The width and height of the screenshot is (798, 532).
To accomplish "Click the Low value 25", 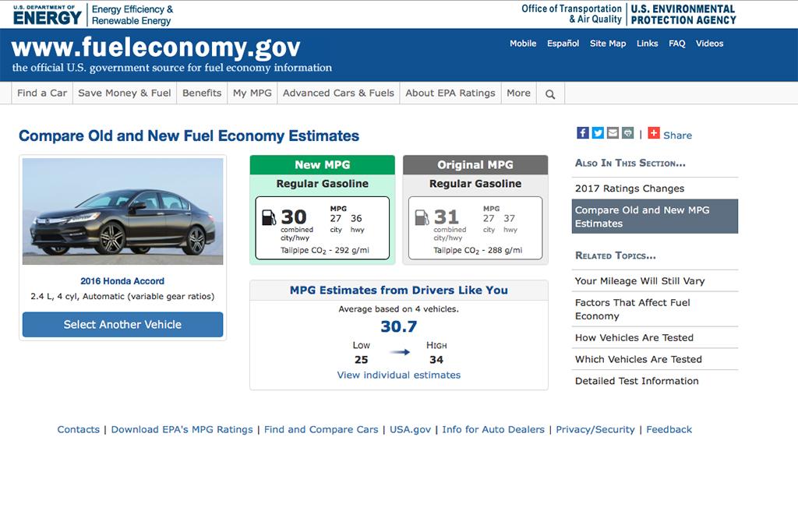I will (362, 360).
